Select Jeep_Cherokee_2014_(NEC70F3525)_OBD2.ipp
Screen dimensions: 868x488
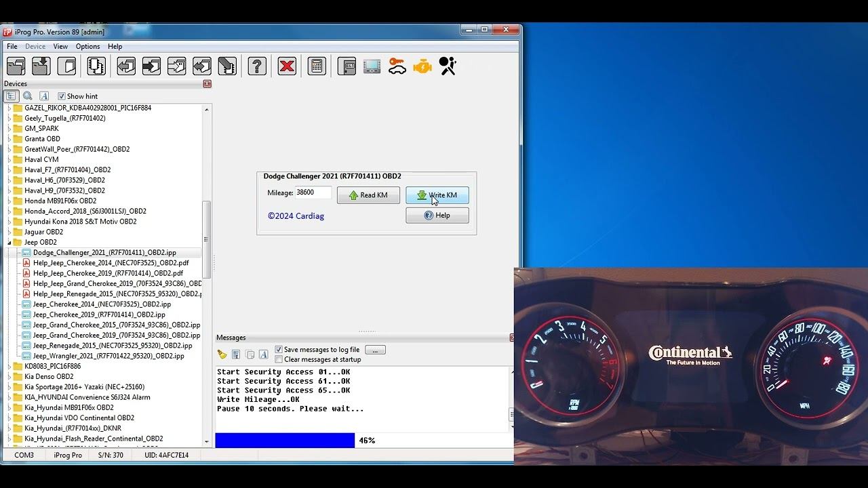coord(102,304)
